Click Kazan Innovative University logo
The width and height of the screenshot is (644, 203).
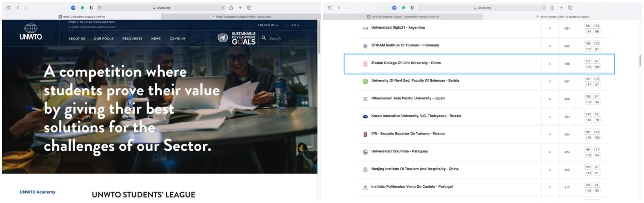(x=365, y=116)
